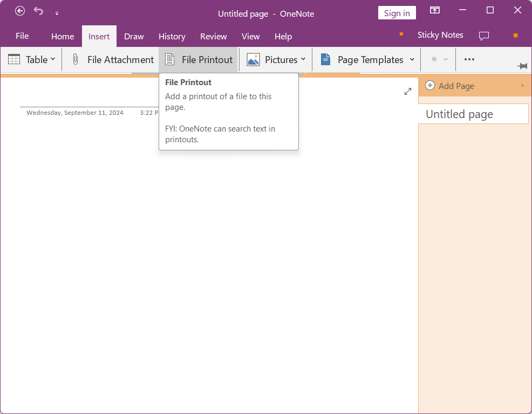Click the Back arrow in title bar
Viewport: 532px width, 414px height.
tap(20, 11)
